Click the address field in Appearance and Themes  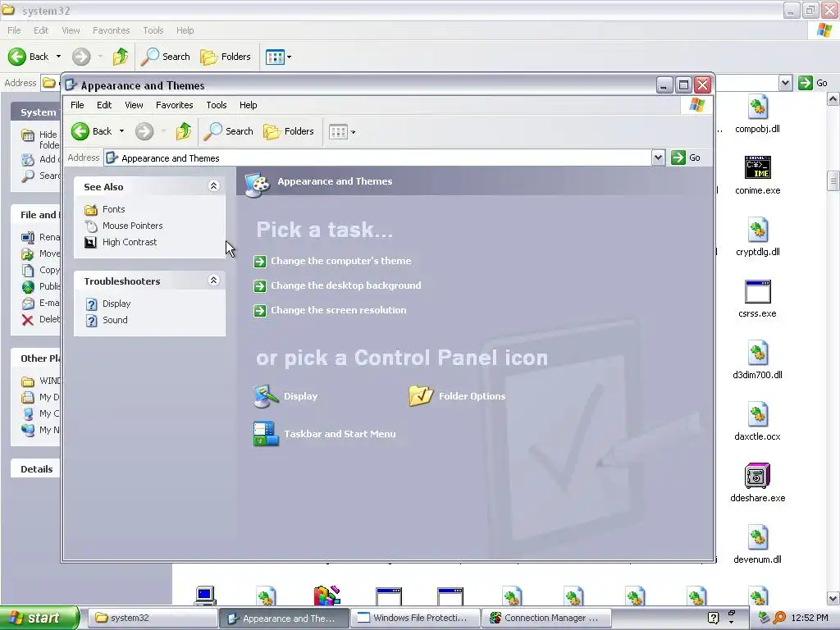[377, 158]
